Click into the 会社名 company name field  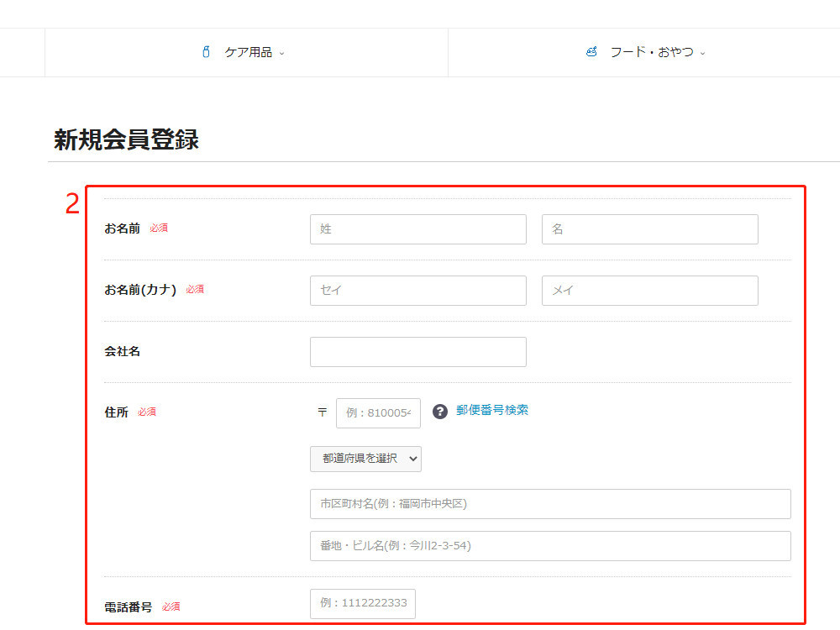point(417,352)
